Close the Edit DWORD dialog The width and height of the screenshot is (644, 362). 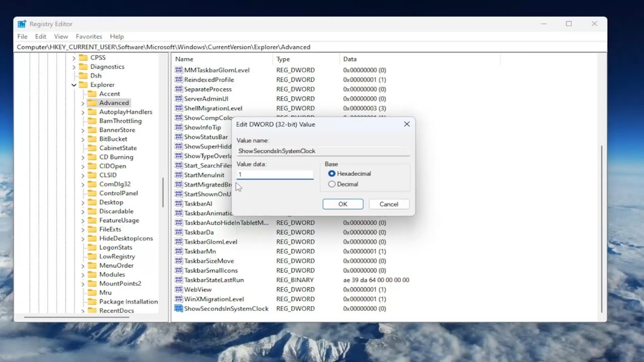(x=407, y=124)
